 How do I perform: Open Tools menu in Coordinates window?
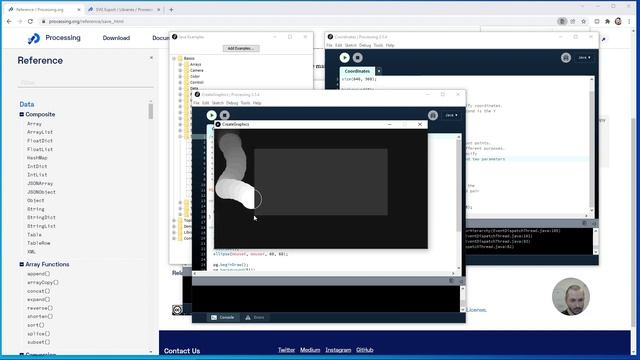(x=378, y=45)
